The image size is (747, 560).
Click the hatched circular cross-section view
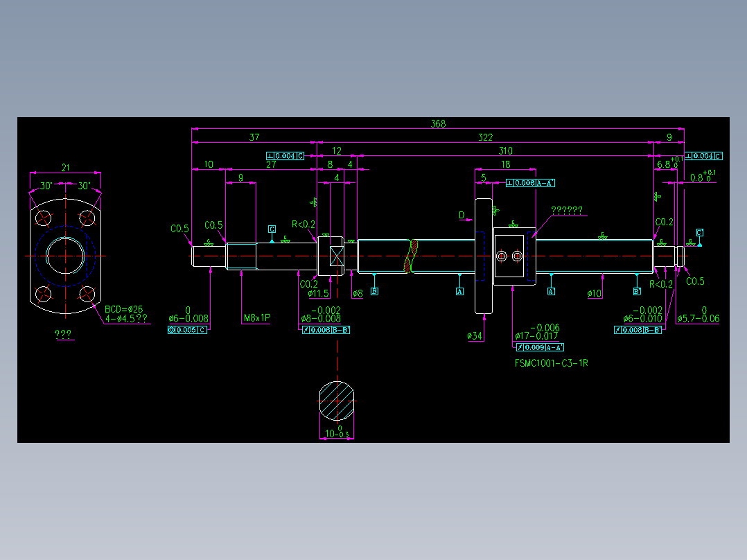[x=337, y=401]
